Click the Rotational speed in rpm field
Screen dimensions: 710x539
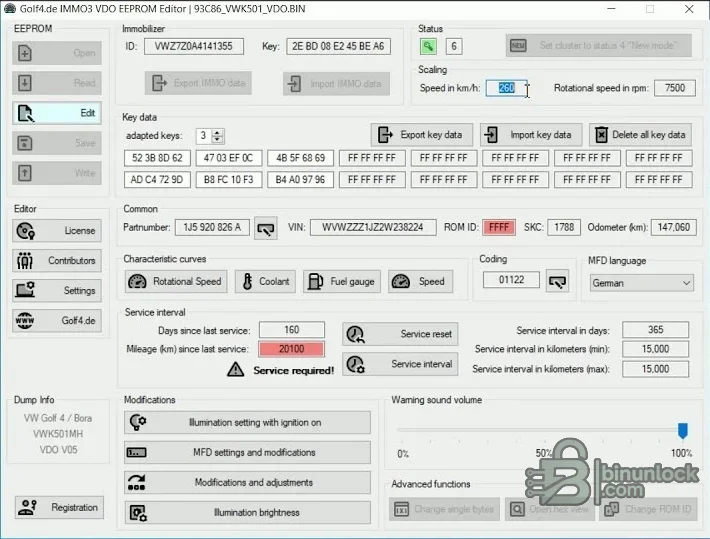click(x=675, y=88)
